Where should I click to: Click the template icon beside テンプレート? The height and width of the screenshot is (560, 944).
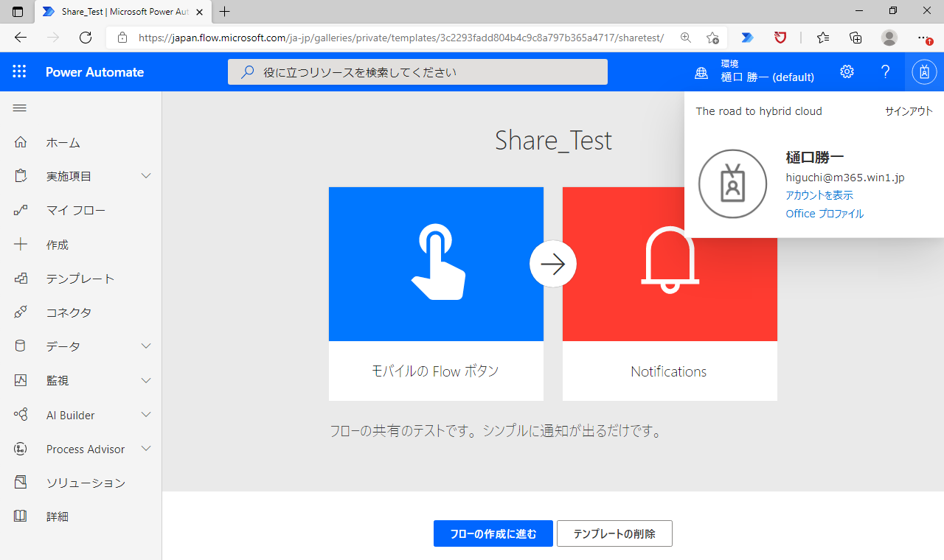21,279
